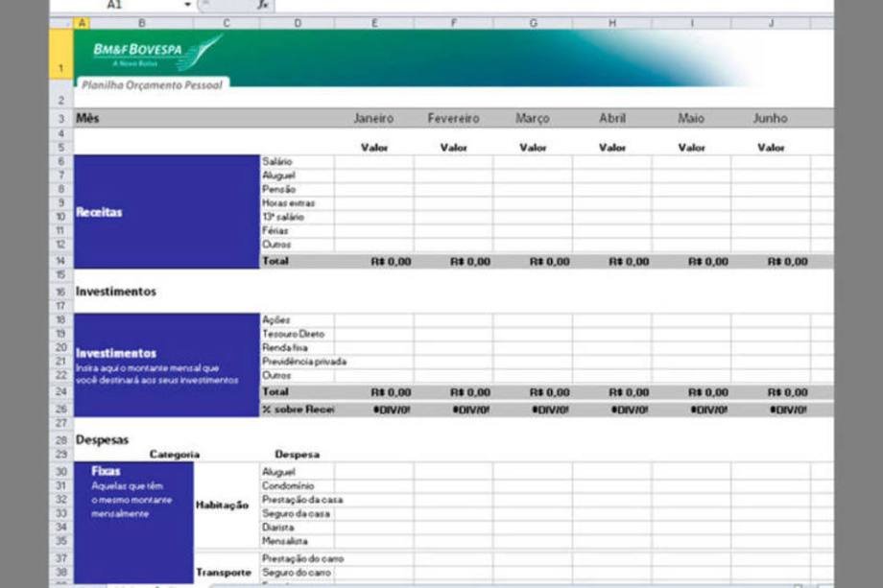Select the Condomínio expense label cell
The height and width of the screenshot is (588, 883).
(297, 485)
